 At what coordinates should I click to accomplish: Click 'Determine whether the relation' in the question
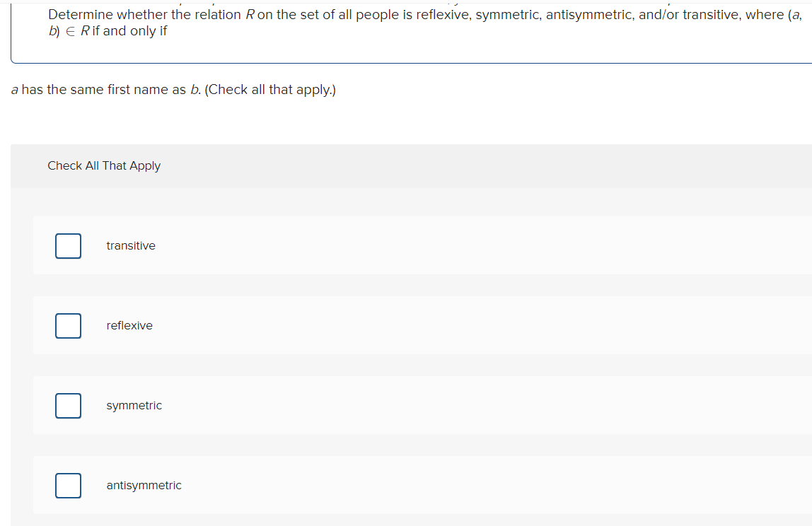click(144, 15)
